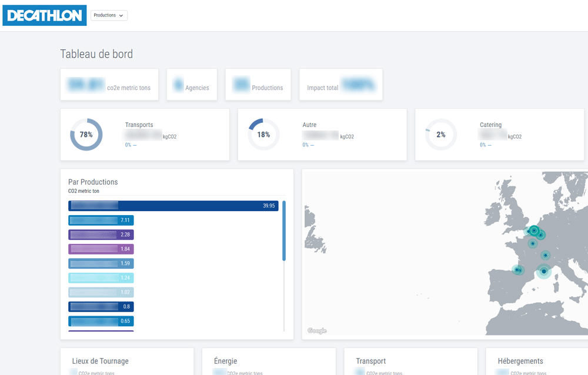Click the Impact total card
This screenshot has width=588, height=375.
coord(341,85)
